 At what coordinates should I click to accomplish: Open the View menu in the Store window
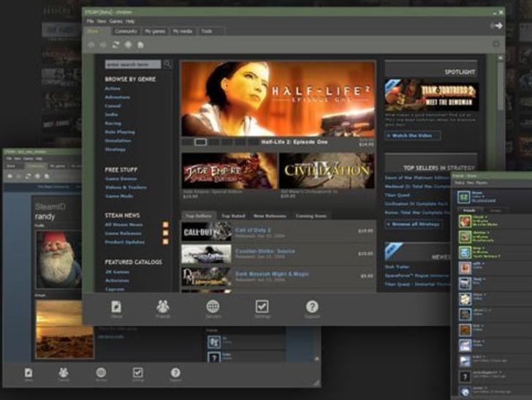(x=102, y=21)
